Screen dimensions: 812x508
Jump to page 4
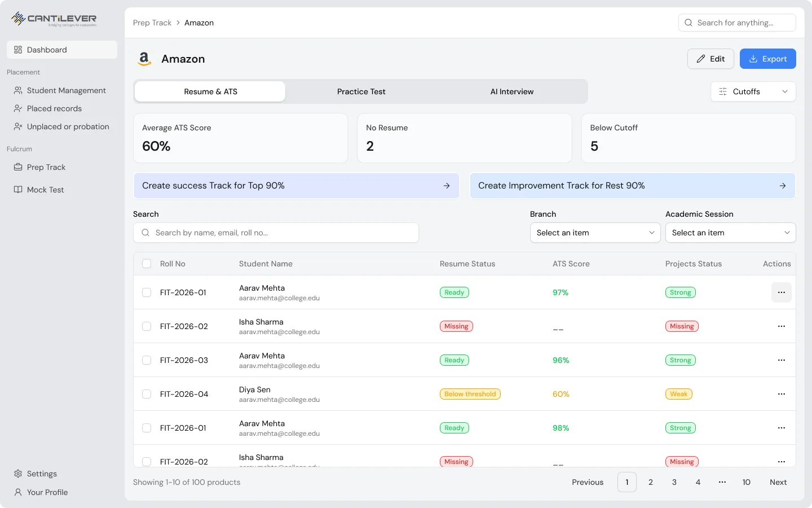click(x=698, y=482)
